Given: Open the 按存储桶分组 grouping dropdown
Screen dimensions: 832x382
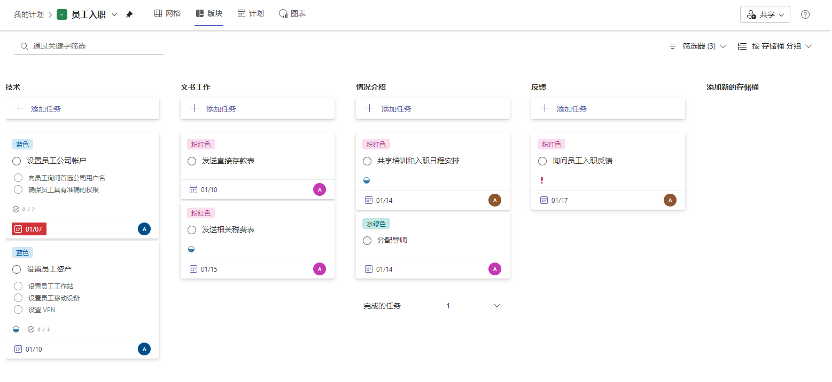Looking at the screenshot, I should (x=775, y=47).
